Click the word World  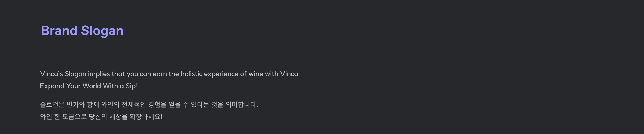(92, 86)
